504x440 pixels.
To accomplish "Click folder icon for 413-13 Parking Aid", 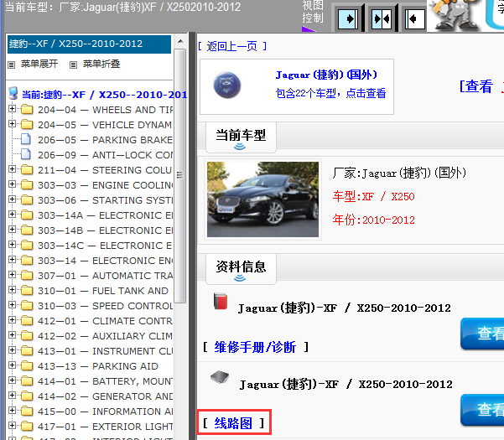I will pos(27,366).
